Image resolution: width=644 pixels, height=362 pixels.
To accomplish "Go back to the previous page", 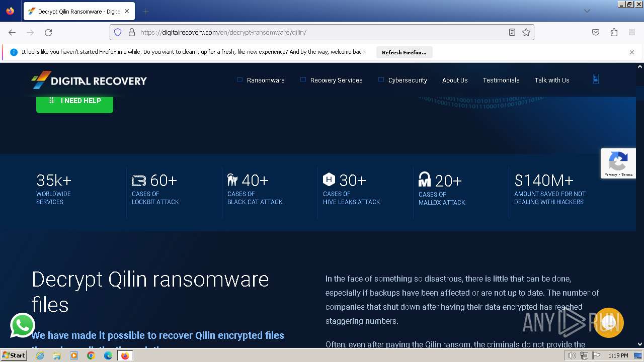I will pyautogui.click(x=12, y=32).
